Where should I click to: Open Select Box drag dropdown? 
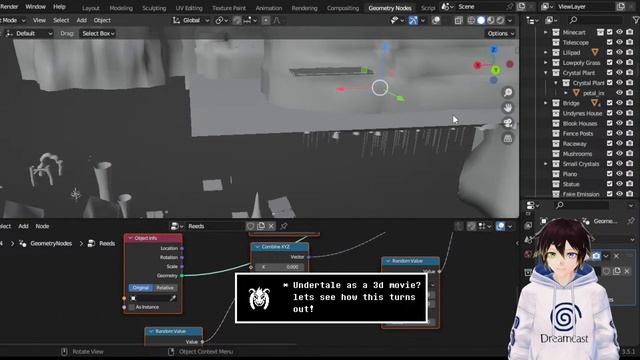tap(98, 33)
